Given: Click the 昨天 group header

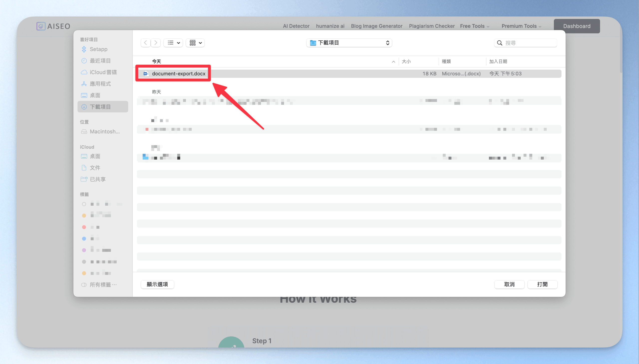Looking at the screenshot, I should click(x=157, y=92).
